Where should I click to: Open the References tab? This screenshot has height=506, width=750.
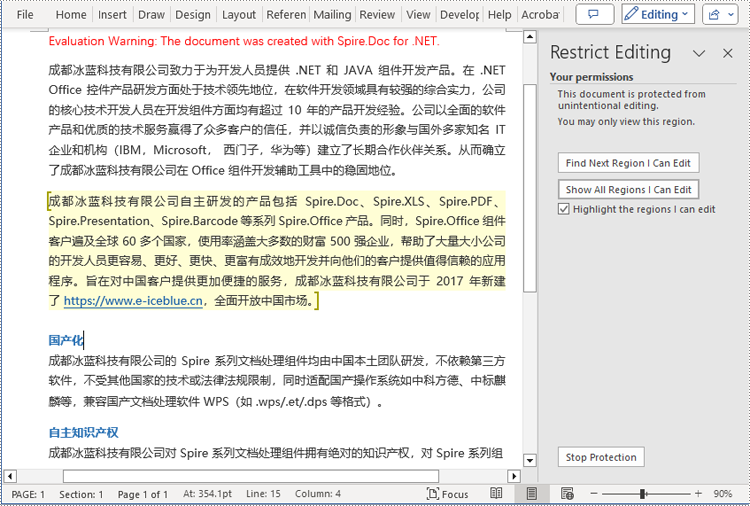point(286,15)
